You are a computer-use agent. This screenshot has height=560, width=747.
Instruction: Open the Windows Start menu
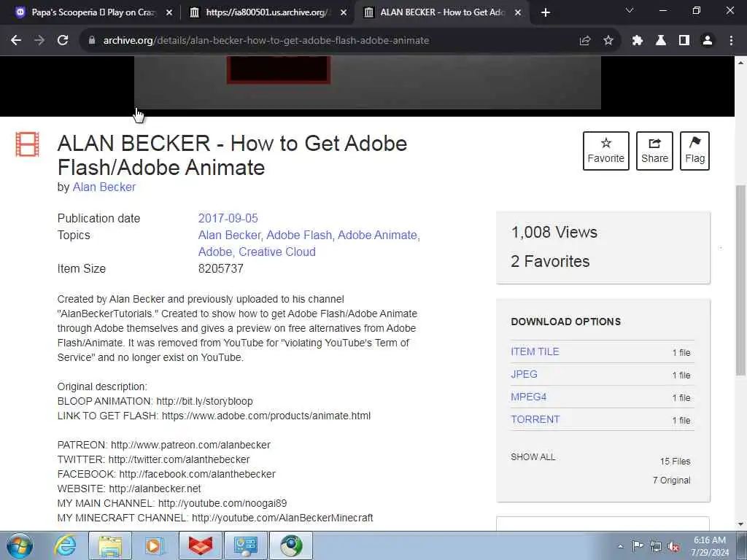(20, 545)
